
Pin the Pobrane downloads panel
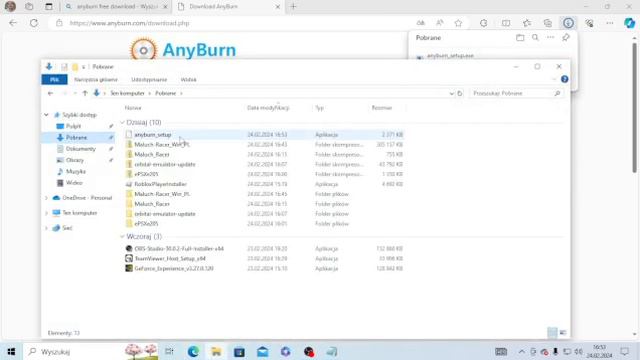pyautogui.click(x=566, y=38)
